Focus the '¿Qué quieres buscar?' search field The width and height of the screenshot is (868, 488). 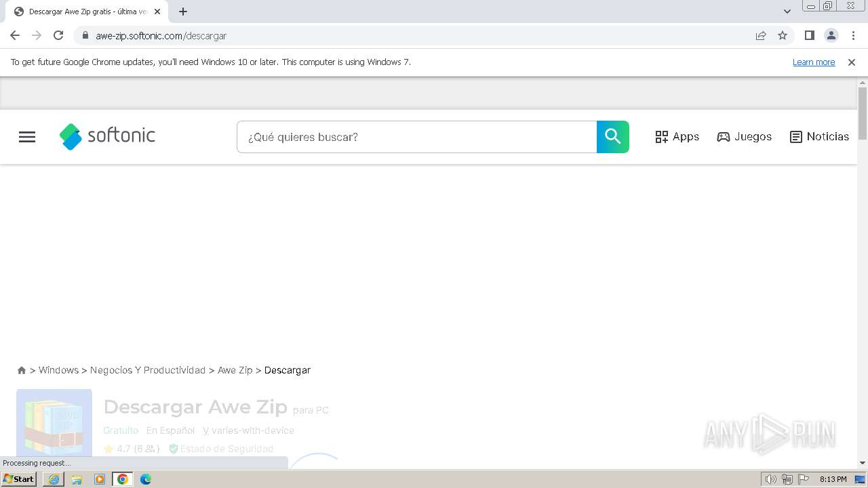pyautogui.click(x=416, y=137)
